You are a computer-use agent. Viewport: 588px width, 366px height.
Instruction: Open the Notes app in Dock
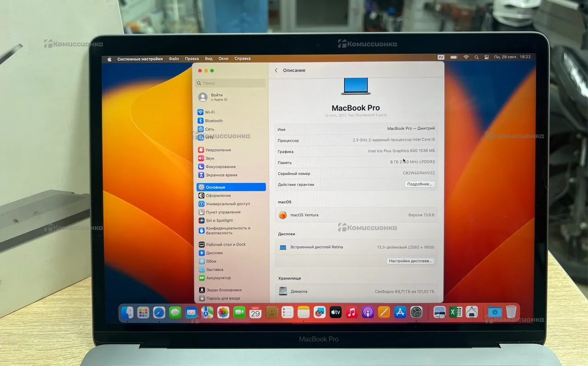pyautogui.click(x=304, y=313)
